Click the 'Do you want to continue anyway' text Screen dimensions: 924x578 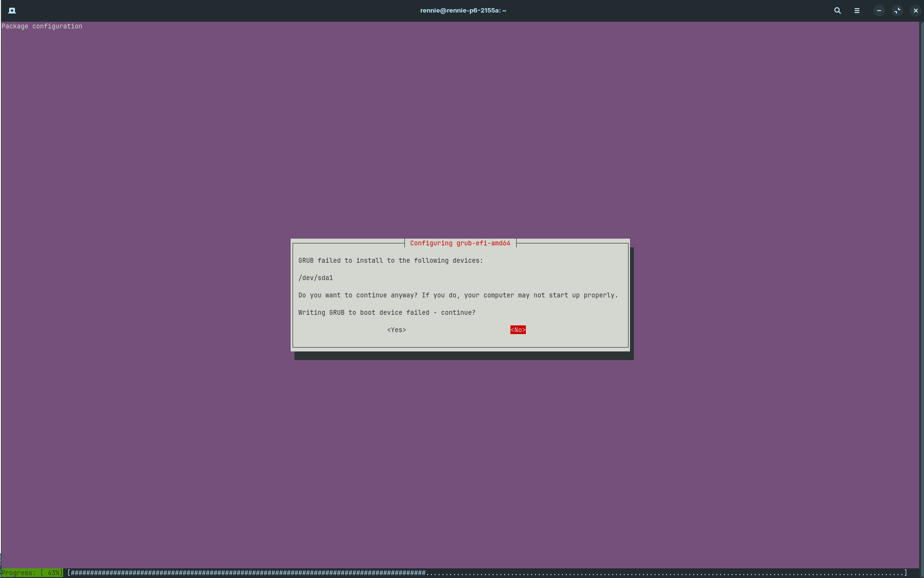458,296
